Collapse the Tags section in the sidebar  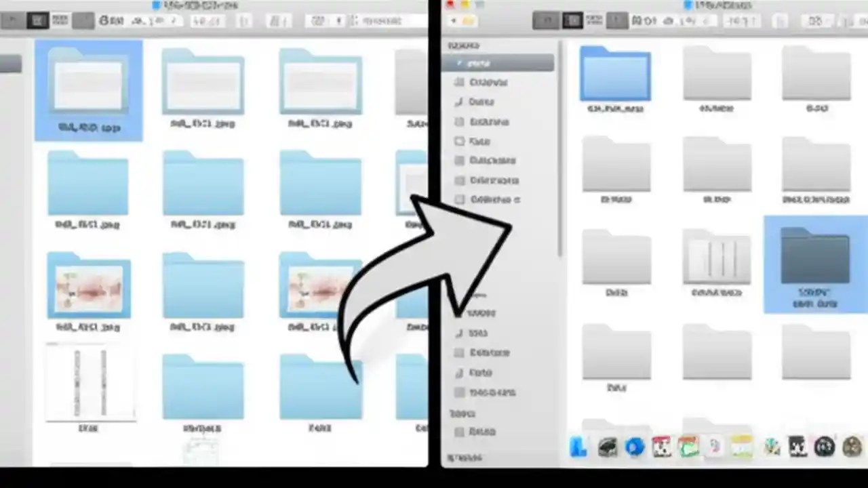(x=461, y=413)
